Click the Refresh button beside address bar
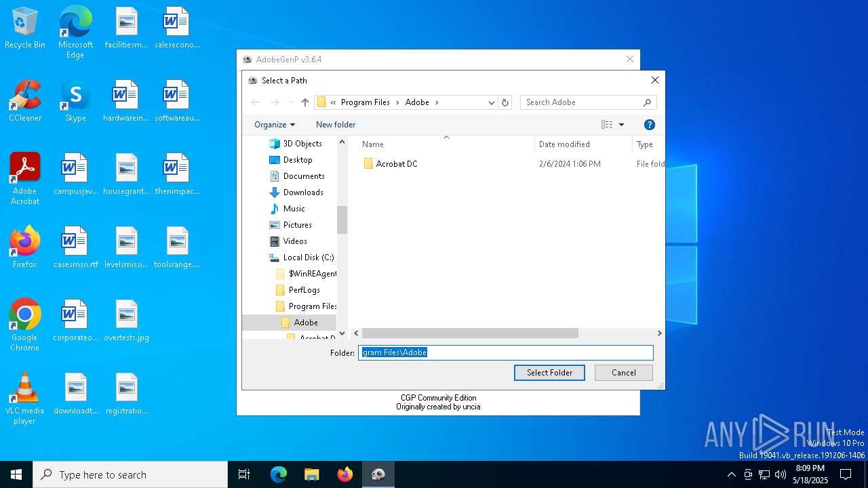The width and height of the screenshot is (868, 488). coord(505,102)
